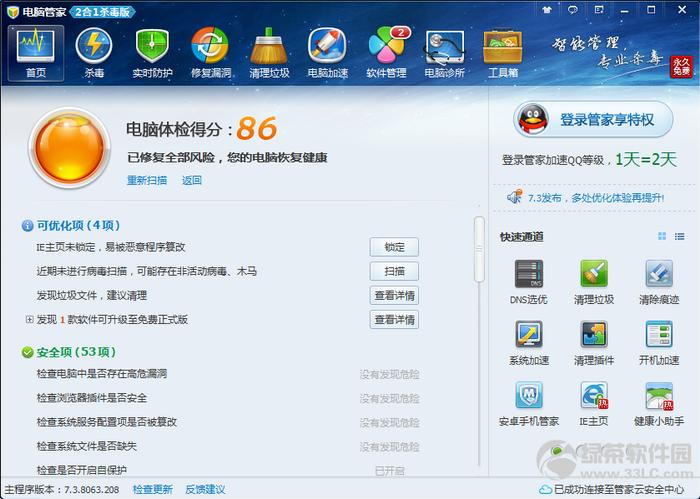Click the 反馈建议 link
The image size is (700, 499).
coord(205,490)
